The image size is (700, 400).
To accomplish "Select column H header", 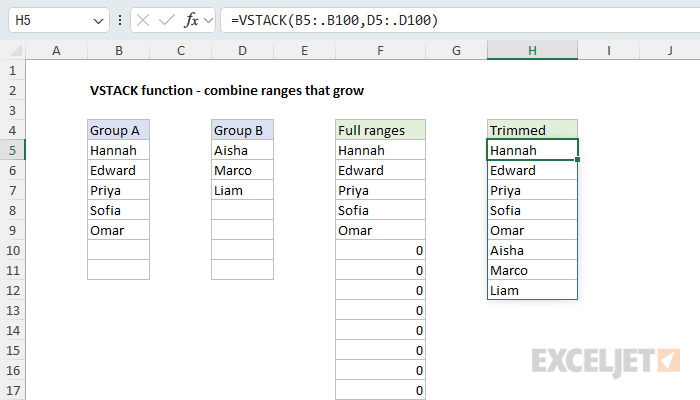I will pyautogui.click(x=532, y=50).
